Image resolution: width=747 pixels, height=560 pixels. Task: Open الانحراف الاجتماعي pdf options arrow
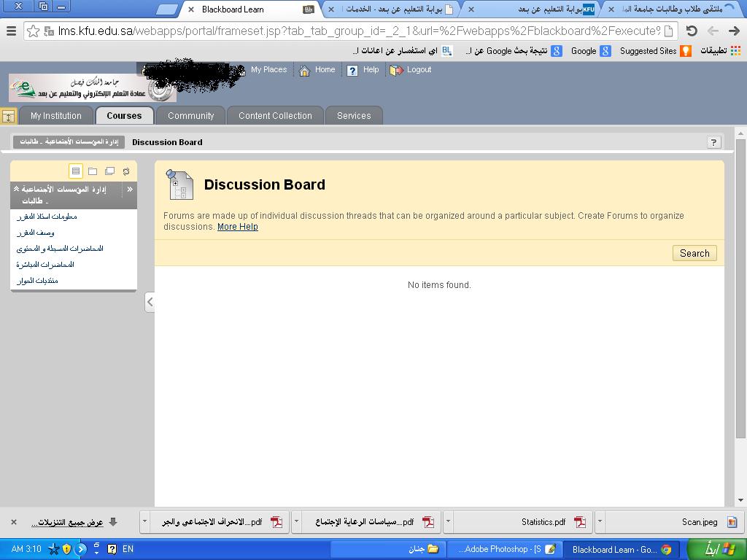point(144,522)
